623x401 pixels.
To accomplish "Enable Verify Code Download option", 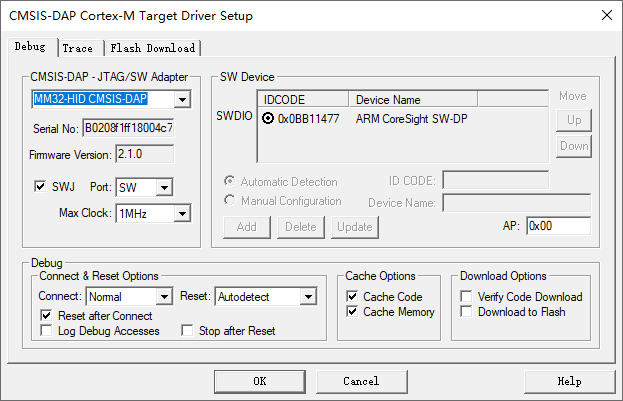I will [467, 297].
